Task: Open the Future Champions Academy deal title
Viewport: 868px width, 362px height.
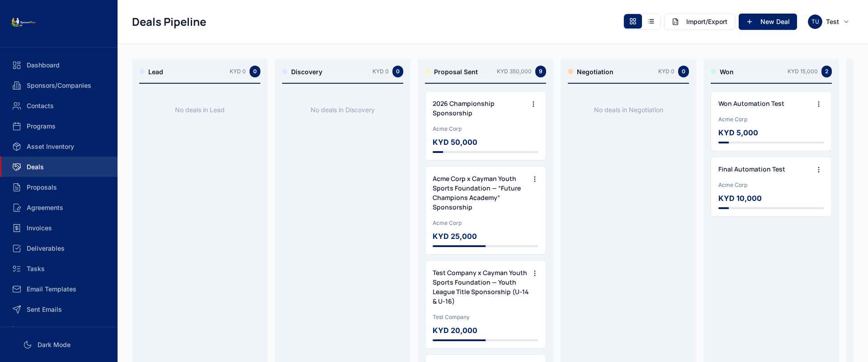Action: (477, 193)
